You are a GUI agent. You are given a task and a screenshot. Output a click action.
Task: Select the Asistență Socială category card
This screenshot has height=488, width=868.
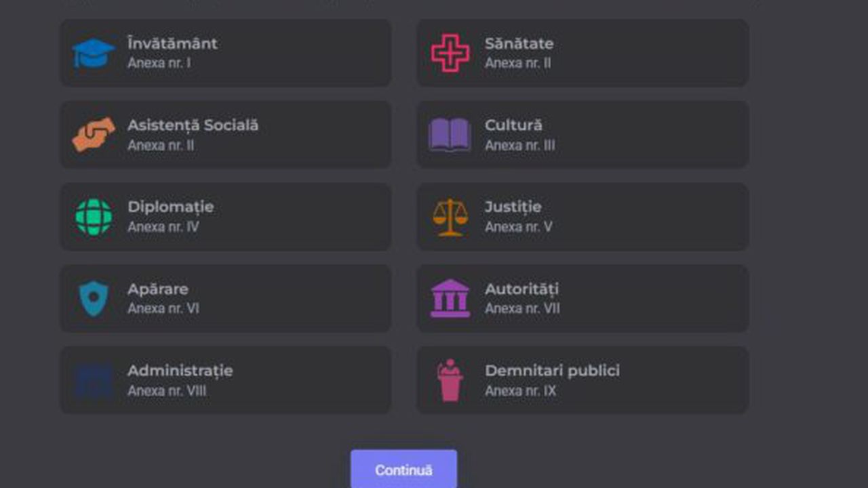[226, 135]
